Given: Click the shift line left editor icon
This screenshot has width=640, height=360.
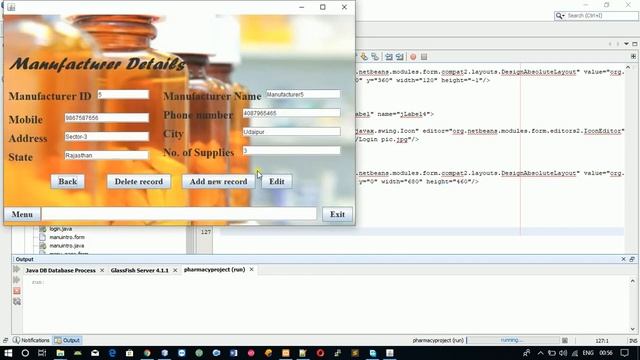Looking at the screenshot, I should (389, 57).
